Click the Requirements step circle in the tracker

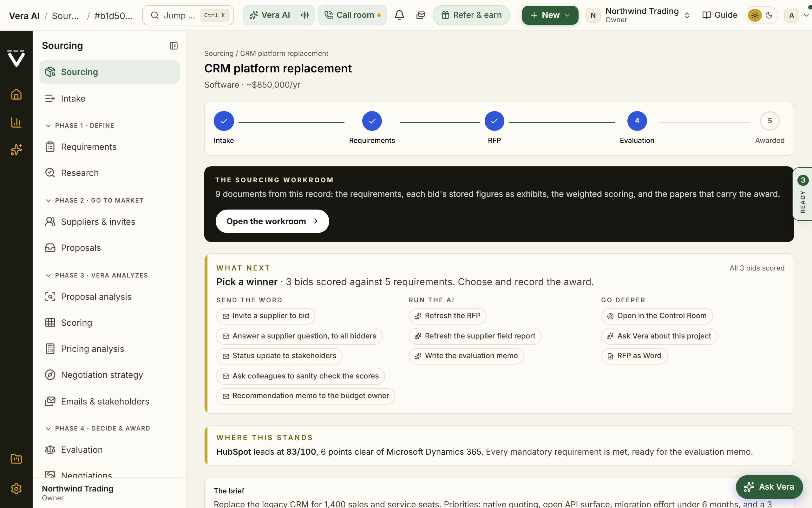pos(372,121)
